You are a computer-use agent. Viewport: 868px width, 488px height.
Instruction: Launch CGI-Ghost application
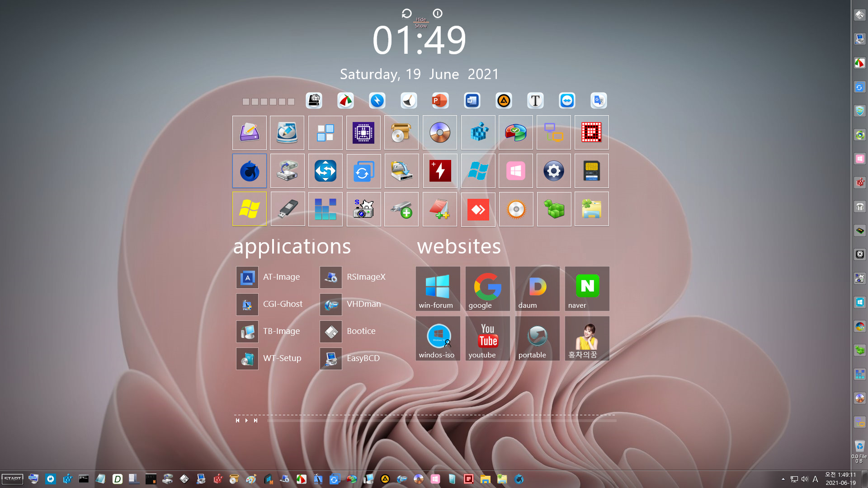(270, 304)
